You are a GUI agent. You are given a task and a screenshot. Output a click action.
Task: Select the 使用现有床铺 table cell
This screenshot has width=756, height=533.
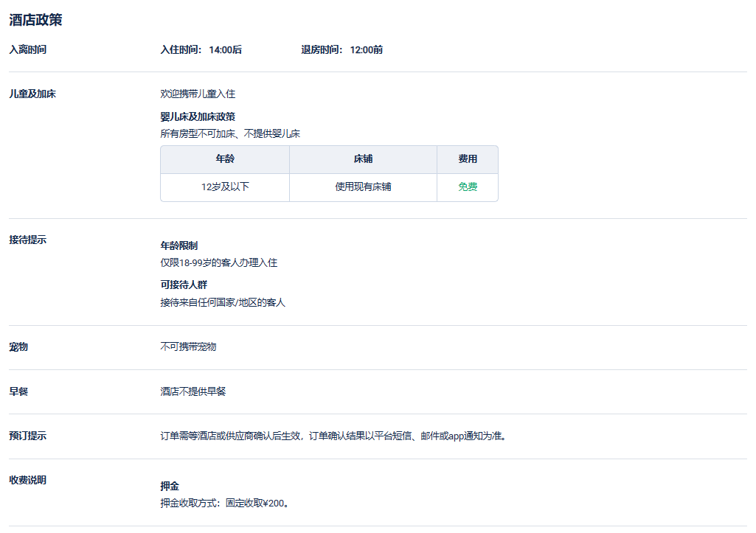click(363, 187)
